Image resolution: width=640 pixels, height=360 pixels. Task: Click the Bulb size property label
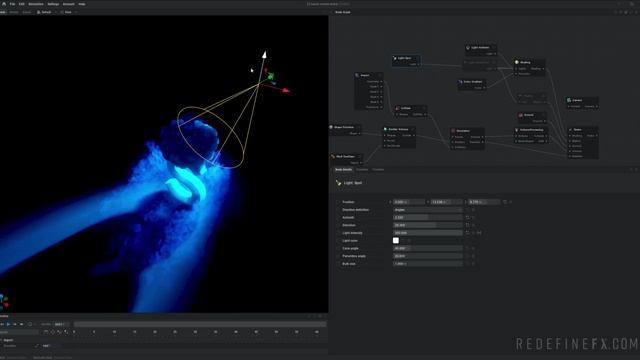click(349, 264)
